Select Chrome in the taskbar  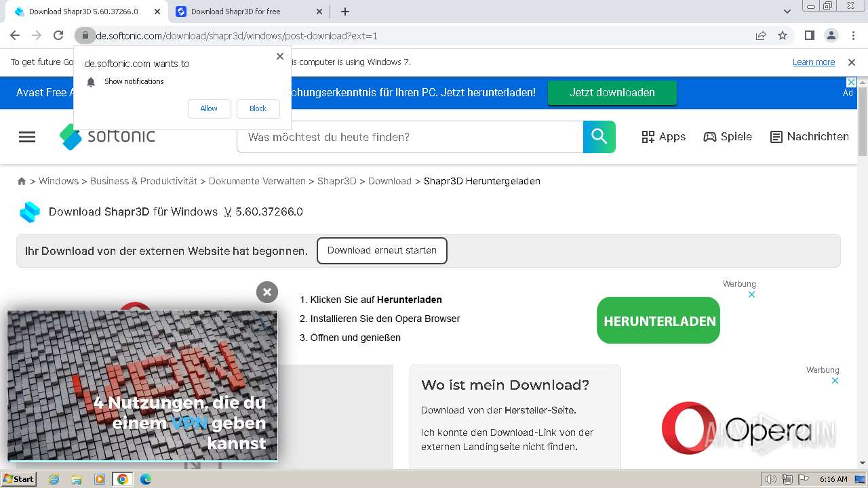(x=123, y=479)
